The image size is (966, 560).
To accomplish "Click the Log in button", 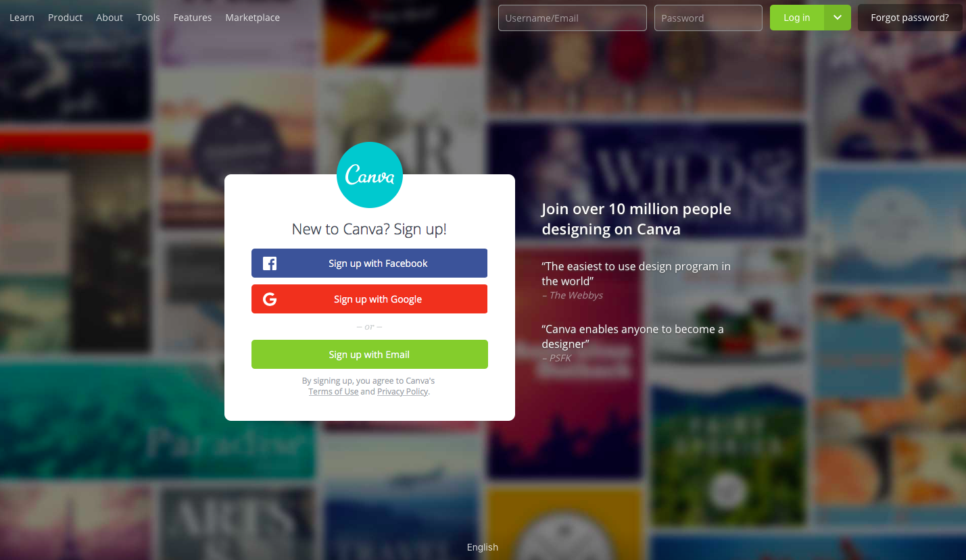I will click(797, 18).
